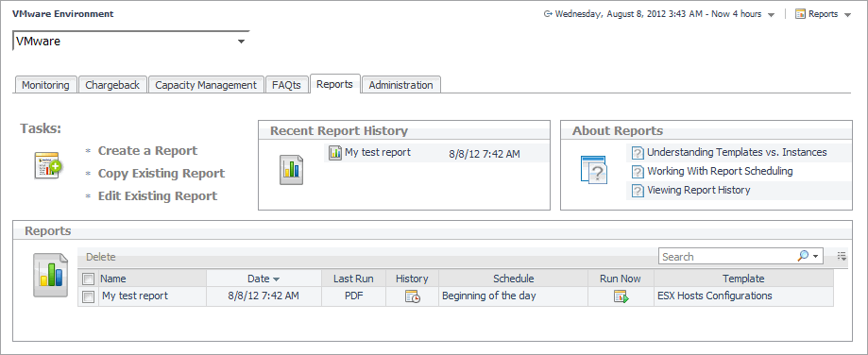Click into the Search input field
The image size is (868, 355).
(x=727, y=257)
